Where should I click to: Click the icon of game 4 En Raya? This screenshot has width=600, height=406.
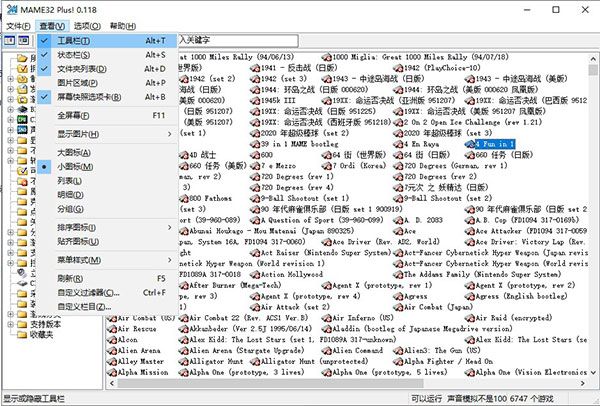tap(398, 144)
